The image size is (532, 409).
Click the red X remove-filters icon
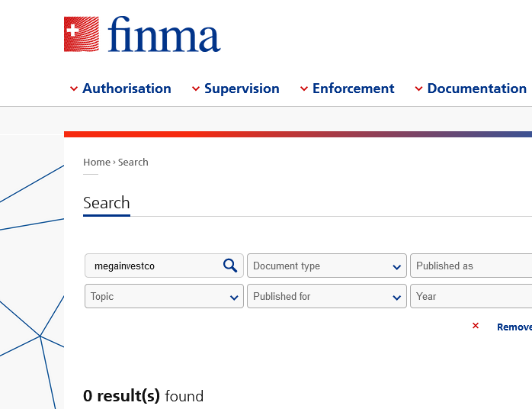coord(476,326)
